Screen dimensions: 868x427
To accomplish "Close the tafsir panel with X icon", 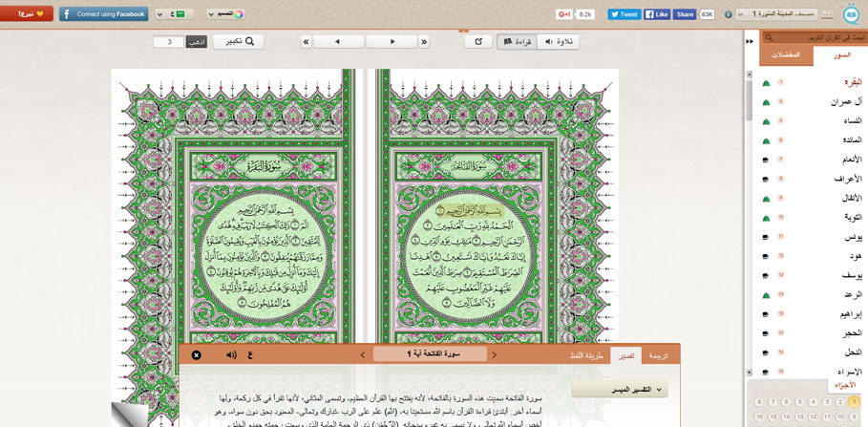I will click(x=197, y=355).
